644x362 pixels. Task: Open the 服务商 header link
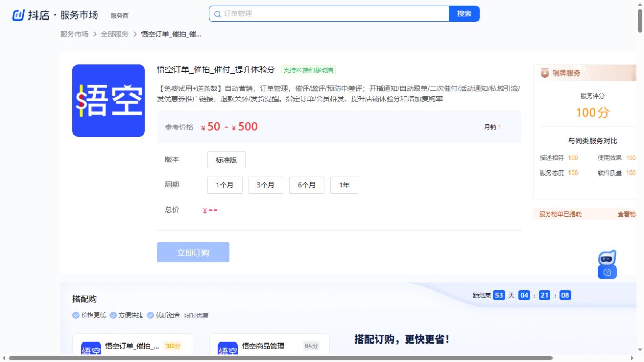coord(119,16)
